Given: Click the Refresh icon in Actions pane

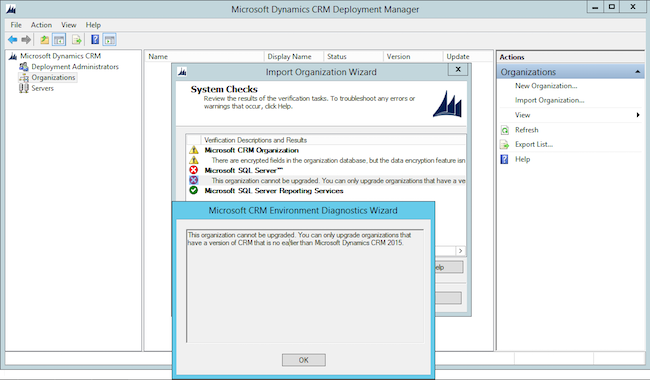Looking at the screenshot, I should tap(504, 130).
